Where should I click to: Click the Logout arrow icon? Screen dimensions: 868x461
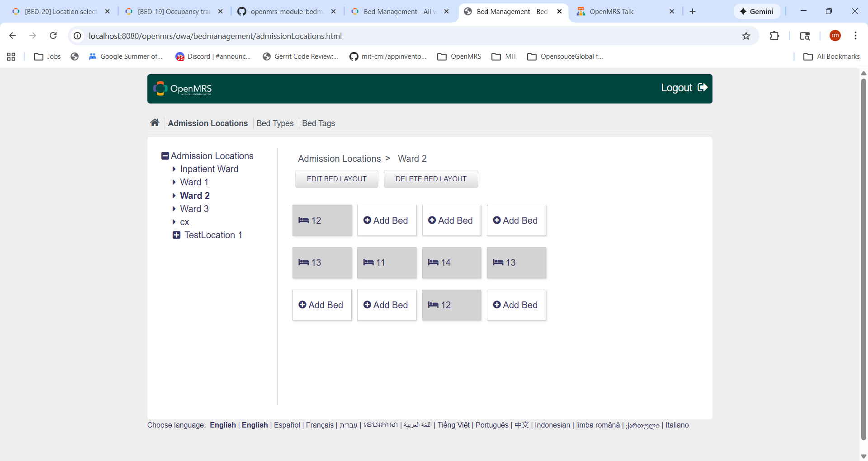(x=703, y=88)
